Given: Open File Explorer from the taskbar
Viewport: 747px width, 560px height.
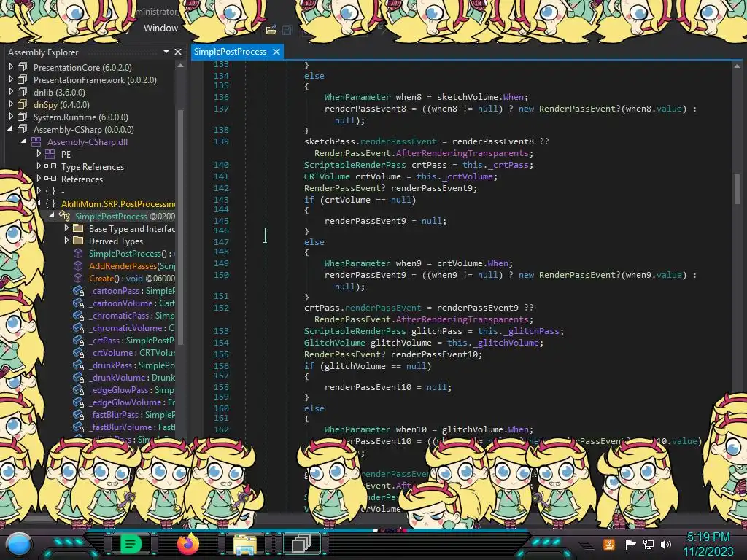Looking at the screenshot, I should (x=245, y=544).
